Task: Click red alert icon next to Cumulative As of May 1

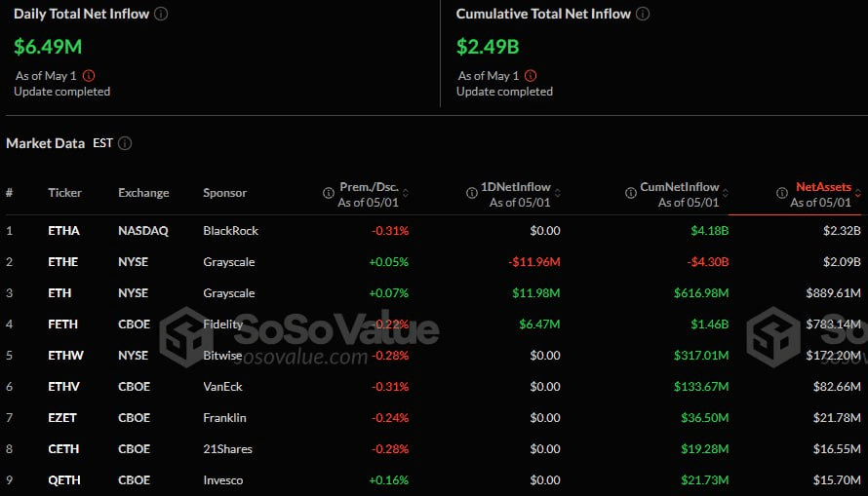Action: point(531,76)
